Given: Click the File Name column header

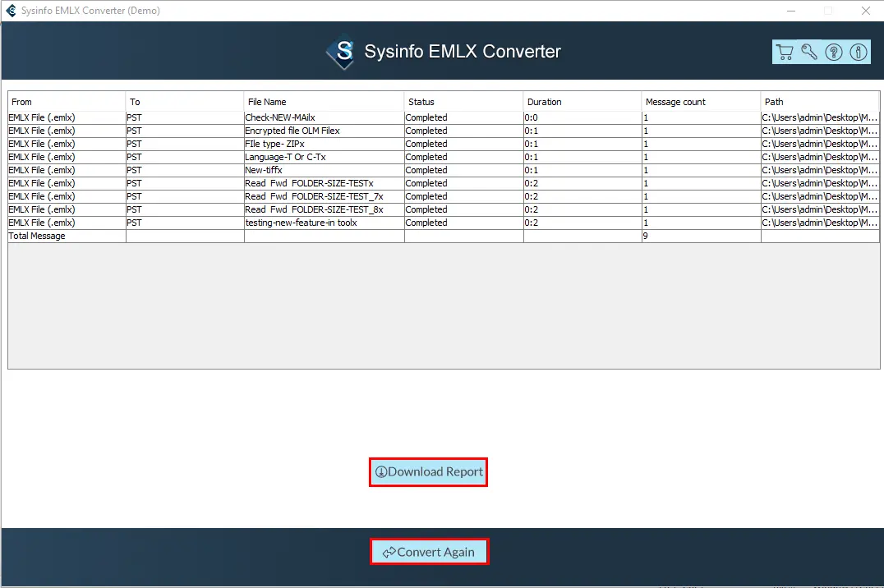Looking at the screenshot, I should (265, 102).
